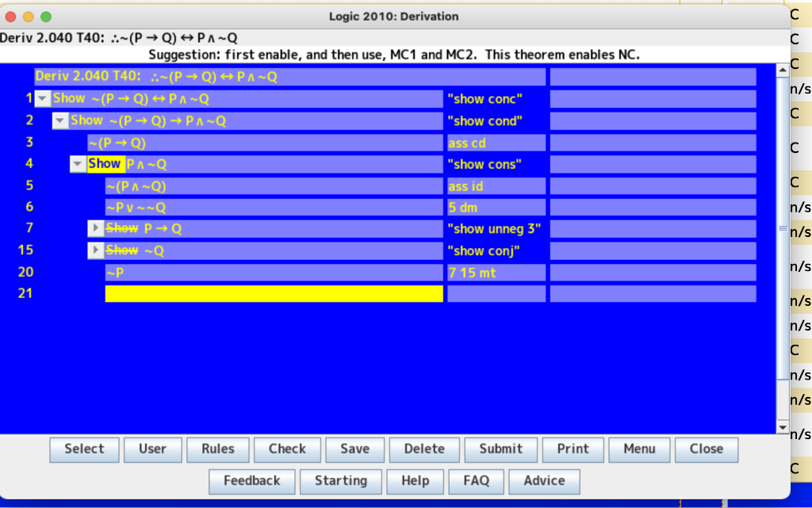Click the red window close button

coord(10,17)
